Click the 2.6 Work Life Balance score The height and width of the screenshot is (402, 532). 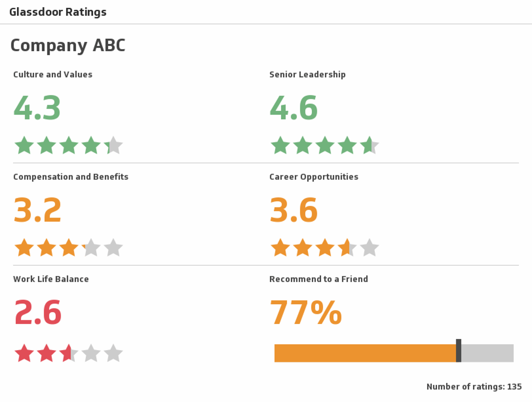click(38, 313)
